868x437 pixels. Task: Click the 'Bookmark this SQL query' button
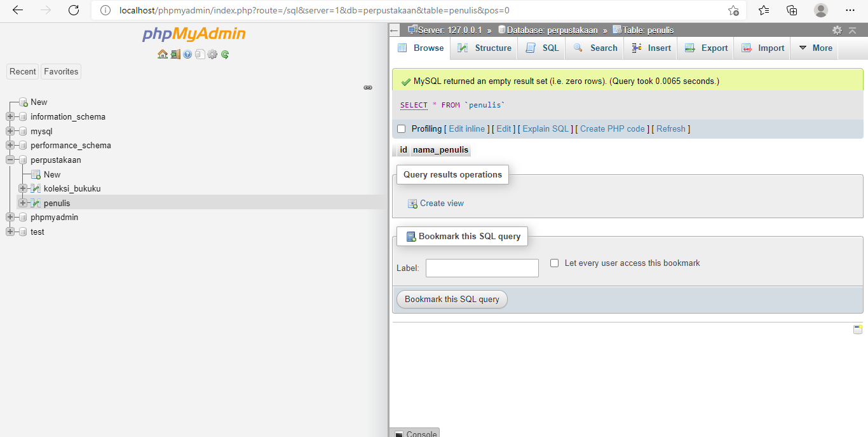pyautogui.click(x=452, y=299)
